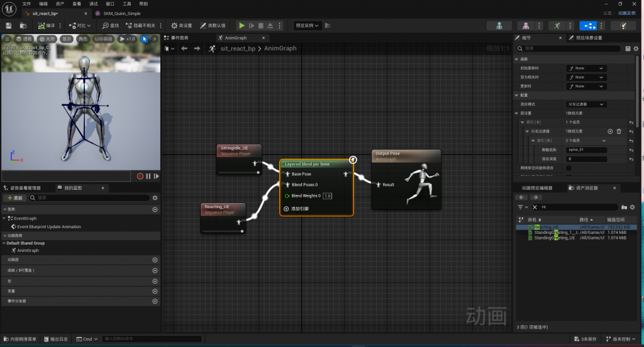Add a new 变量 variable with plus icon
Viewport: 644px width, 347px height.
(x=155, y=291)
